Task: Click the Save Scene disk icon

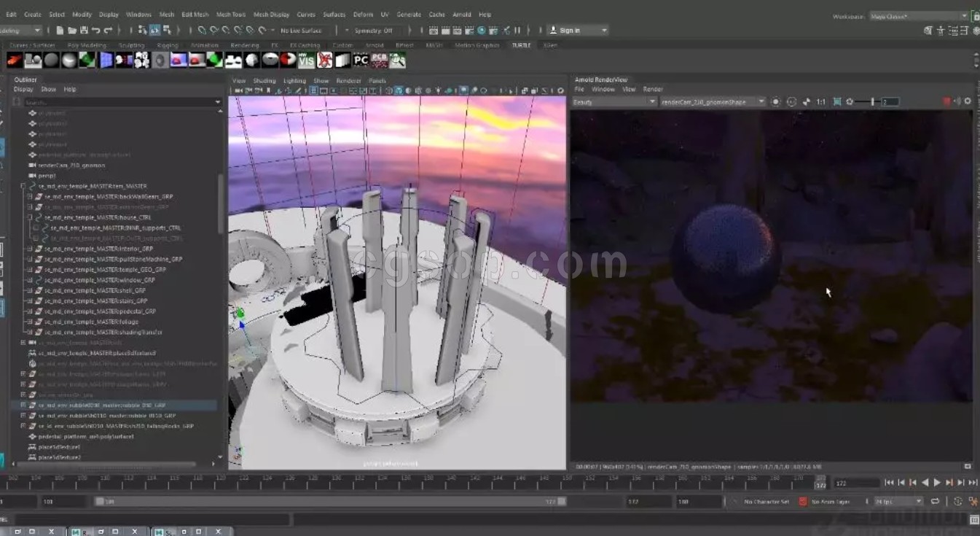Action: 84,30
